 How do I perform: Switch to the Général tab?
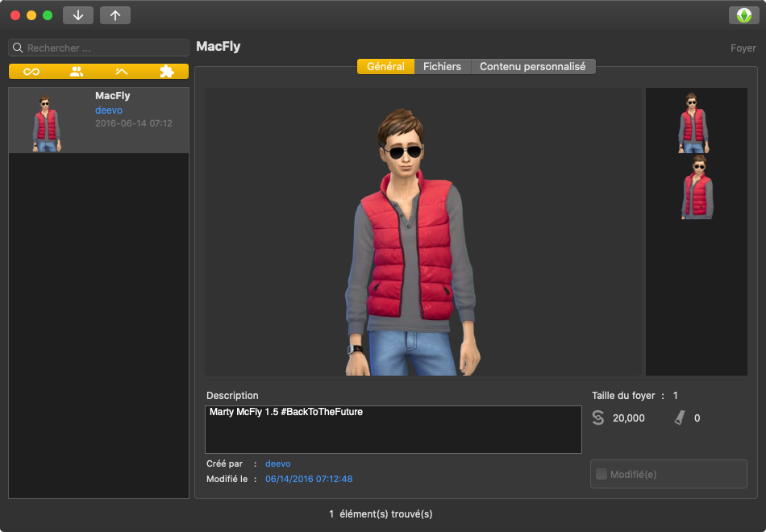385,66
